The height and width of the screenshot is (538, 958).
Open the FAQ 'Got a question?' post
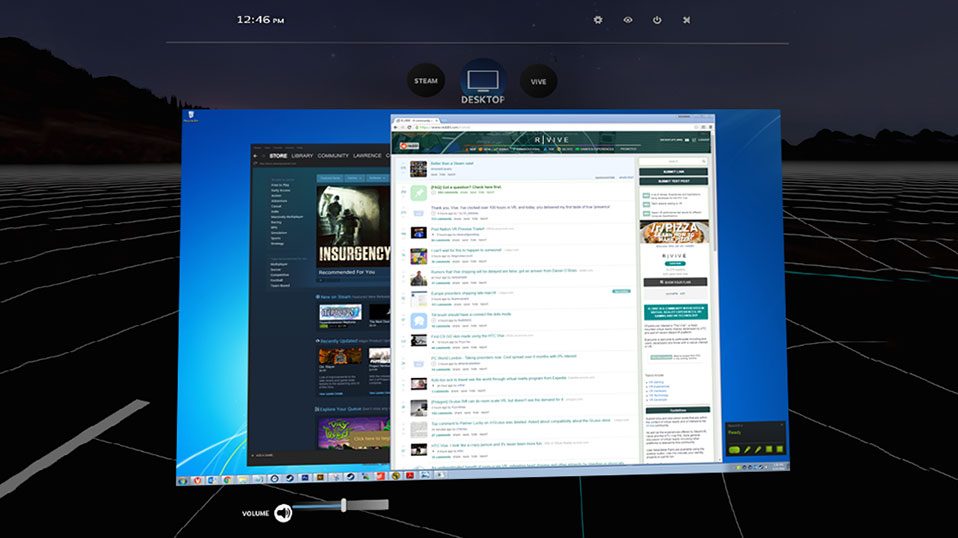click(x=466, y=187)
